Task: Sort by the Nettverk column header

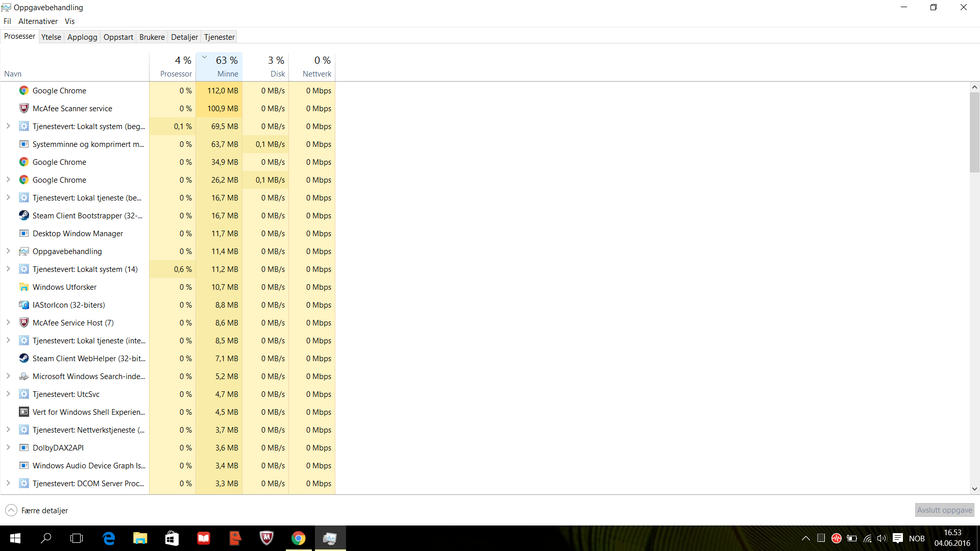Action: 312,66
